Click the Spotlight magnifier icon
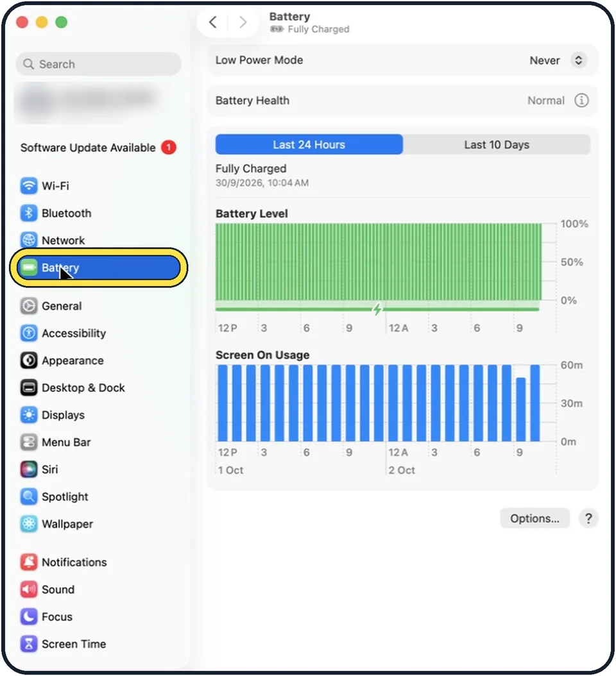Viewport: 616px width, 676px height. pos(28,496)
